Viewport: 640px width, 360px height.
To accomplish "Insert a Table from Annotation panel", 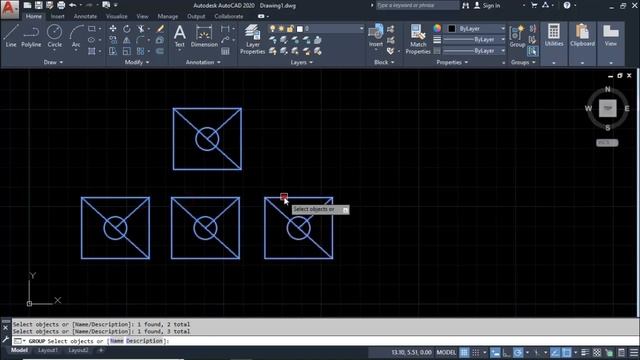I will (x=225, y=51).
